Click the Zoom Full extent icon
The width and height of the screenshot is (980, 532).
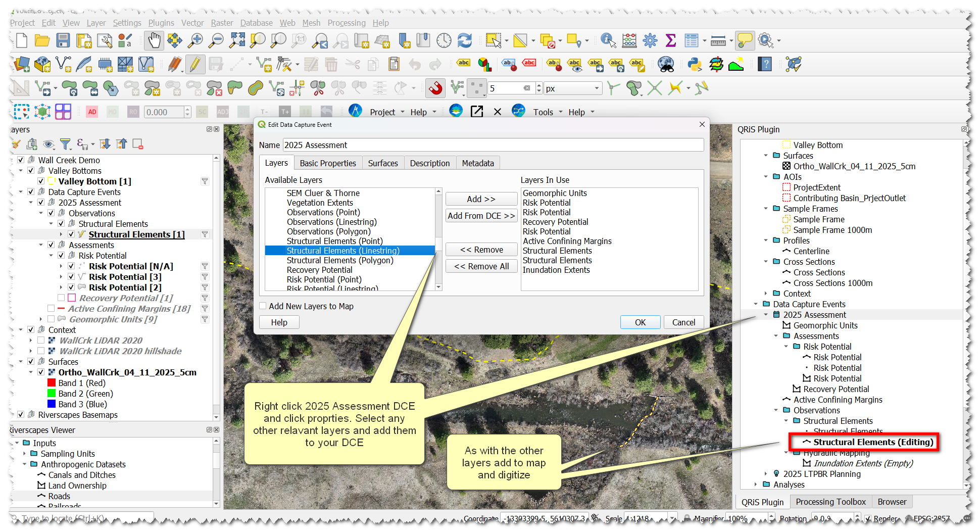pos(237,40)
